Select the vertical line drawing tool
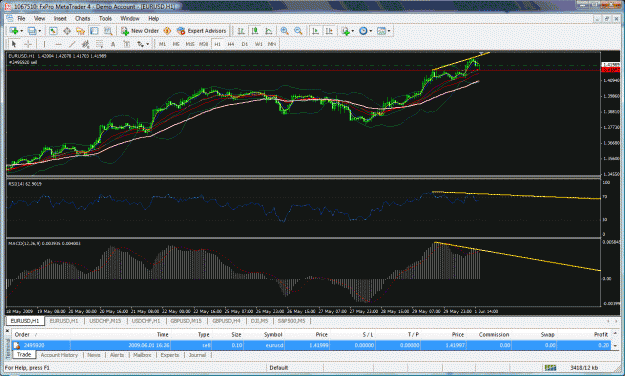625x376 pixels. 44,44
